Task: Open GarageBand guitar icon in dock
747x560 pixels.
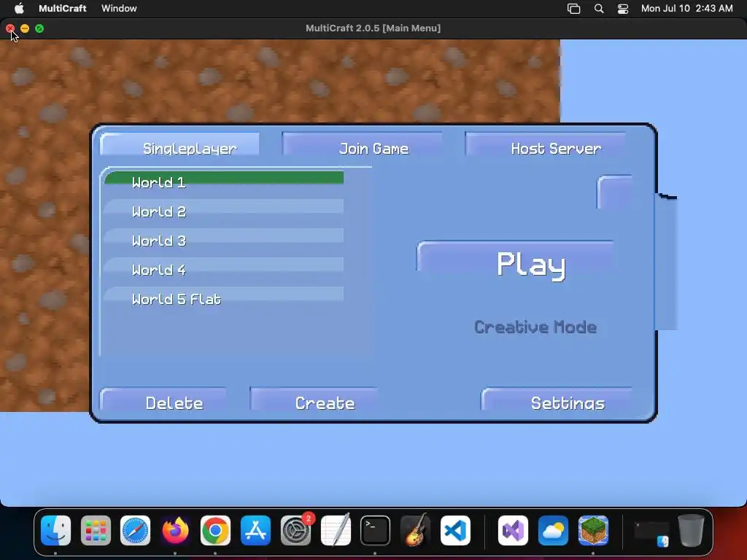Action: coord(415,531)
